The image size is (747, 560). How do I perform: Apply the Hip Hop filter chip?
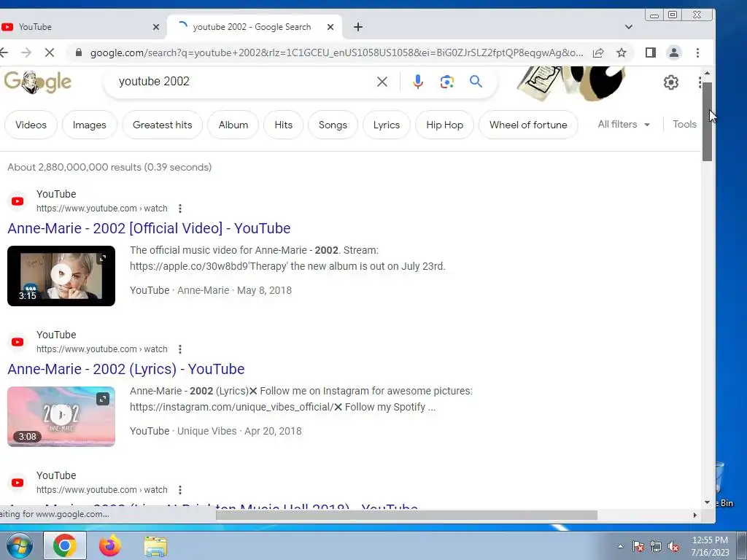[x=444, y=125]
